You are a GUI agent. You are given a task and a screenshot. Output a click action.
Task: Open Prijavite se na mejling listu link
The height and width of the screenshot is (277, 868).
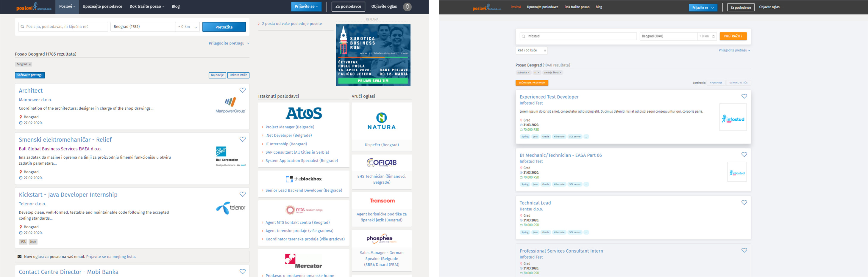tap(111, 257)
